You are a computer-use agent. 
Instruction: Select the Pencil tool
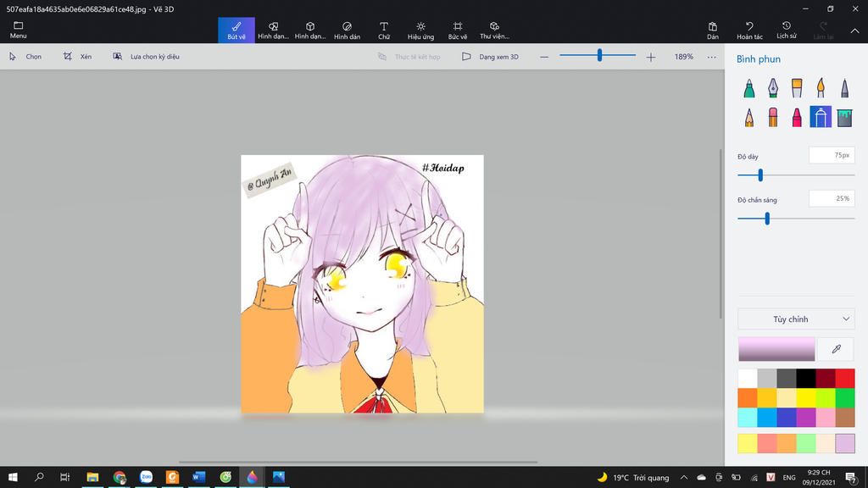pos(749,117)
